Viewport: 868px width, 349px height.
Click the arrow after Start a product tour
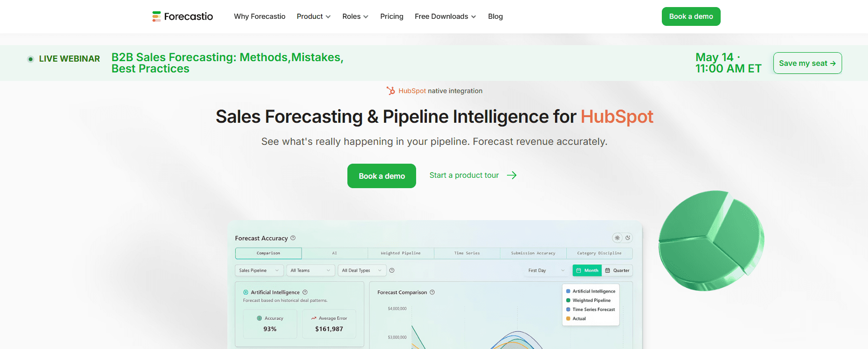tap(512, 175)
